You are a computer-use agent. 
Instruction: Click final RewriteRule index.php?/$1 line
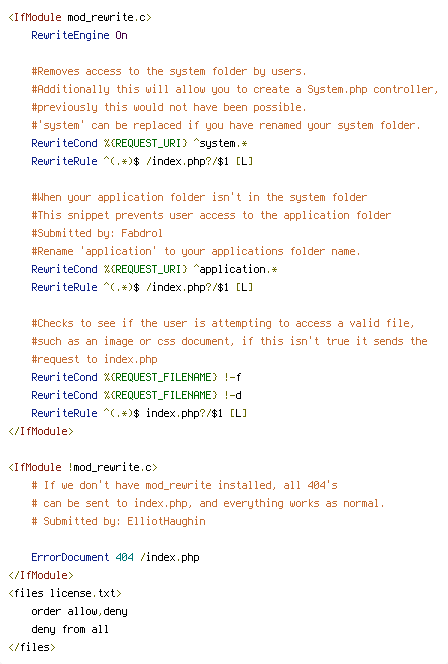pos(139,413)
